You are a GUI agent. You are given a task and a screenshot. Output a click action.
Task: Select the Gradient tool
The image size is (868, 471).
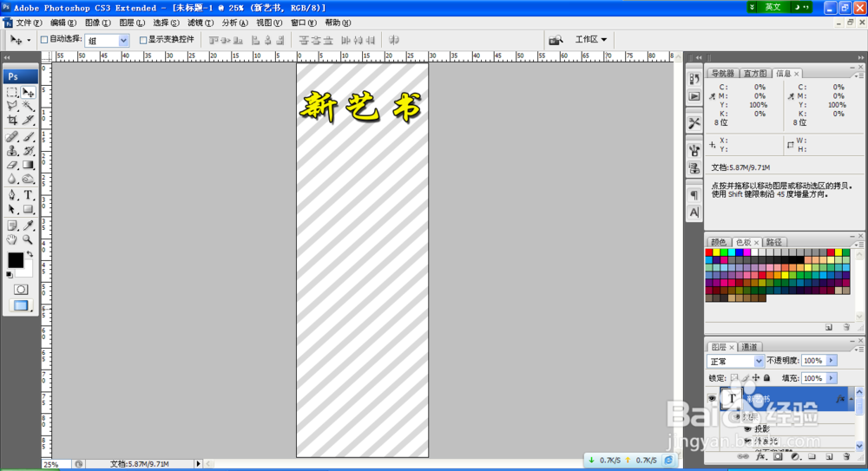28,165
